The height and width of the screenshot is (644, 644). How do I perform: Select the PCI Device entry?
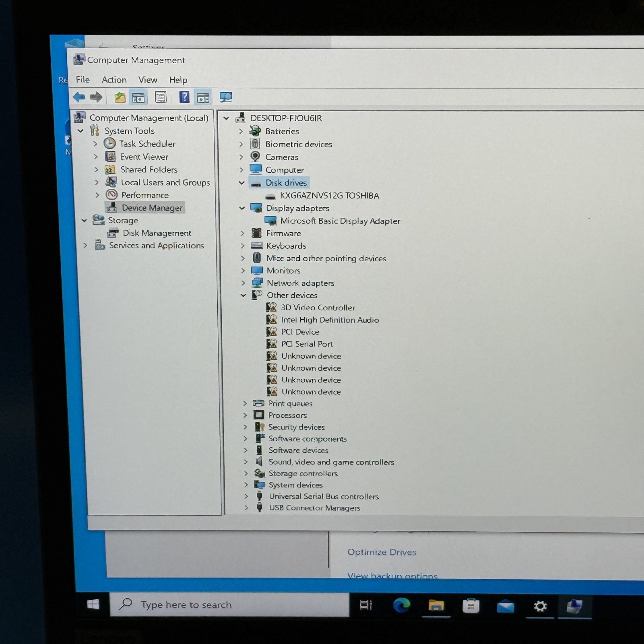point(300,332)
